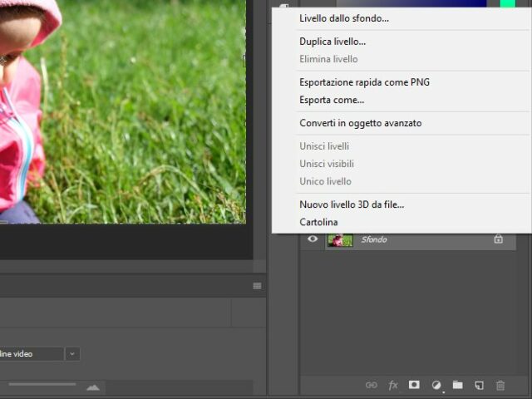Create a new layer group folder
Screen dimensions: 532x399
point(458,385)
